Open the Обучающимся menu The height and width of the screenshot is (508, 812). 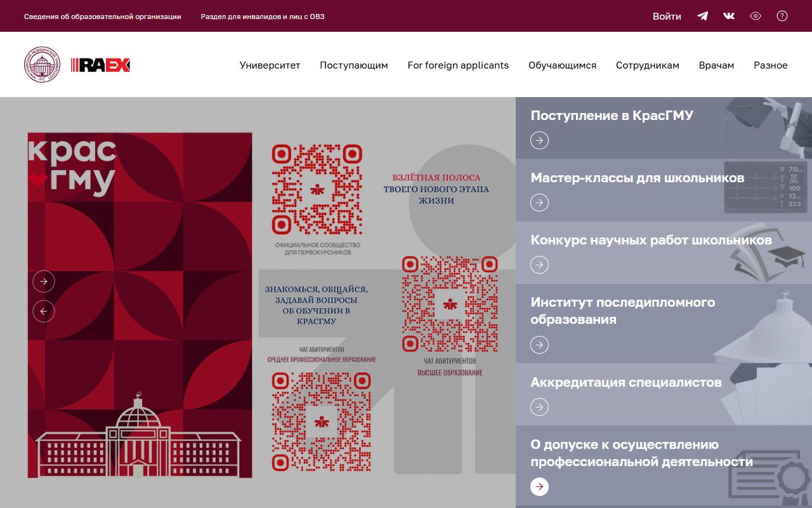click(x=562, y=65)
